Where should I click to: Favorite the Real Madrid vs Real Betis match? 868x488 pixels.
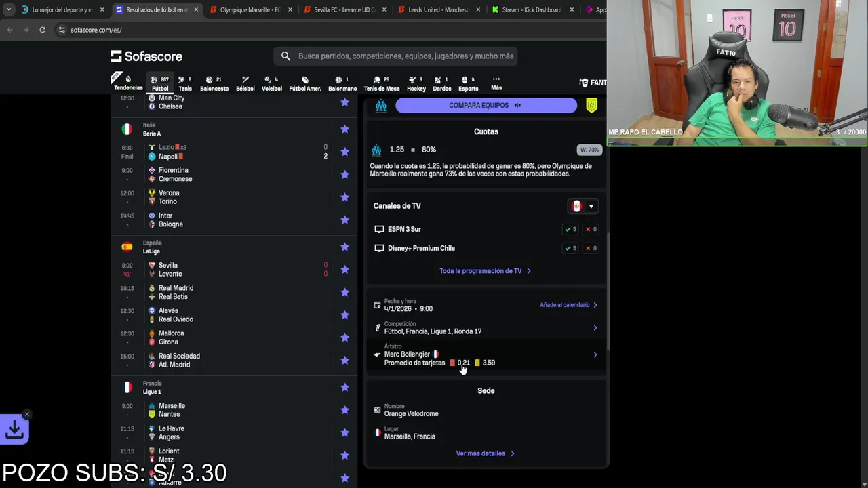[344, 292]
